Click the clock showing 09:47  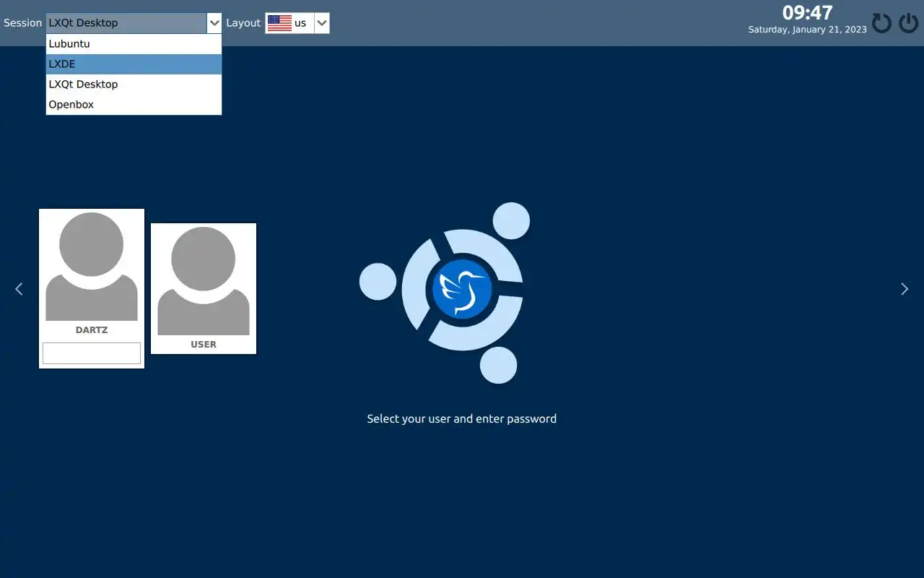(808, 13)
